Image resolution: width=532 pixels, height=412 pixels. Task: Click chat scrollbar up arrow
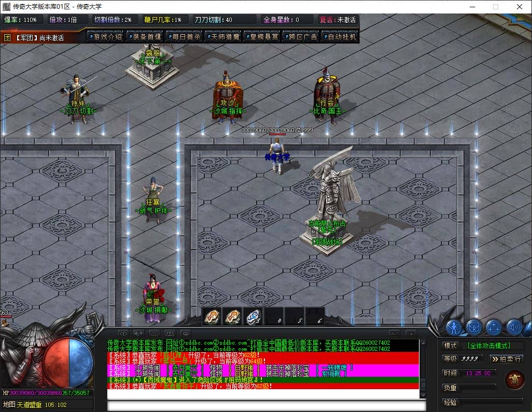coord(423,343)
